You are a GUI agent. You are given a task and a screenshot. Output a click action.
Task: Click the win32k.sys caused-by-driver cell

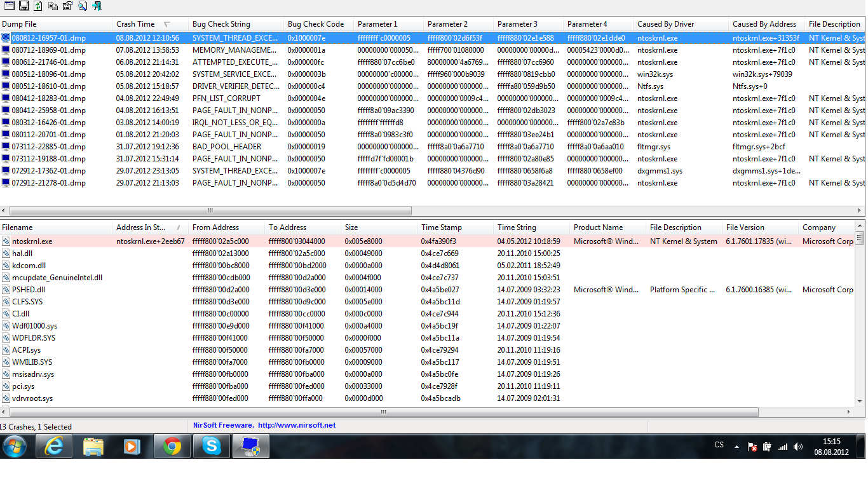click(654, 74)
